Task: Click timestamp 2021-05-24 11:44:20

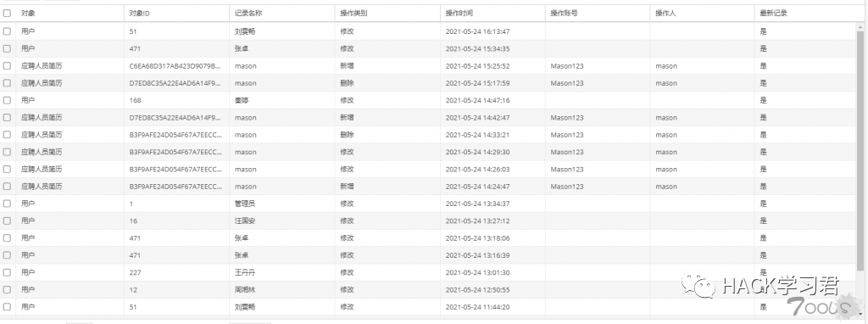Action: 478,306
